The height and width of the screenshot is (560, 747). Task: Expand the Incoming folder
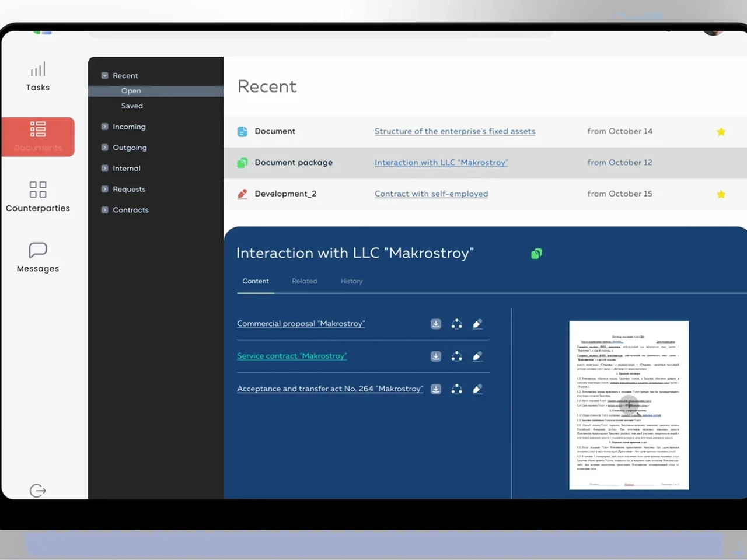point(105,127)
